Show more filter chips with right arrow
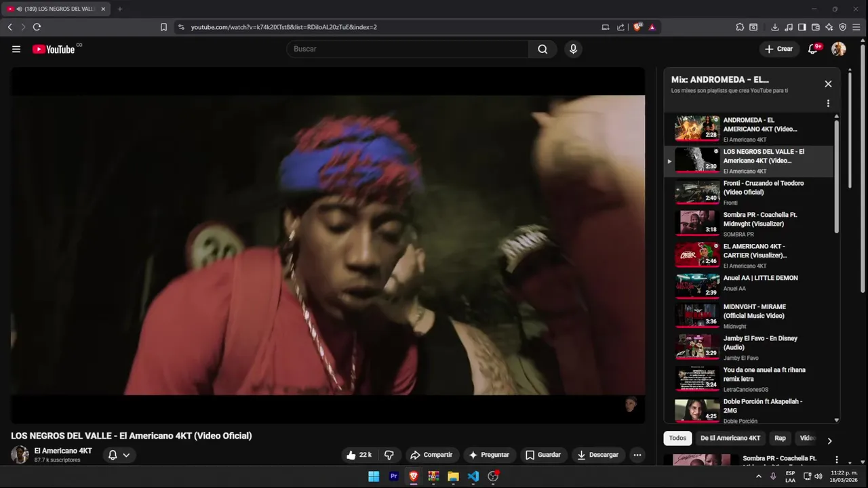 coord(829,441)
